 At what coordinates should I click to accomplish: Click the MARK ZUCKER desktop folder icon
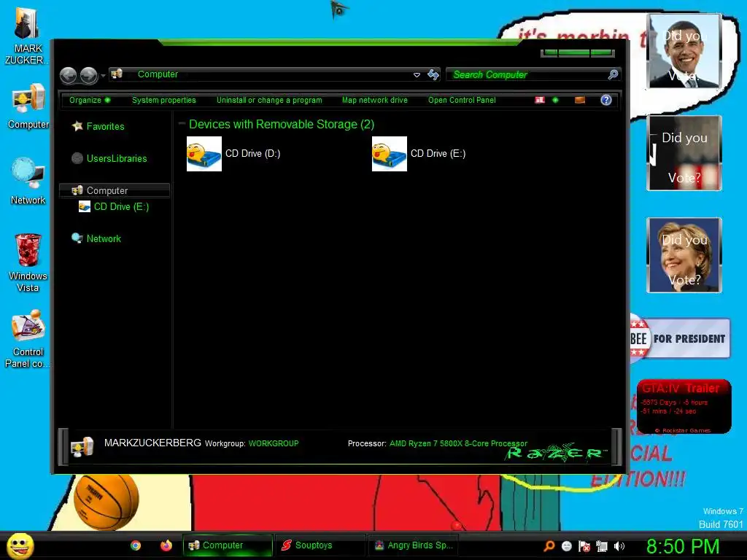26,36
